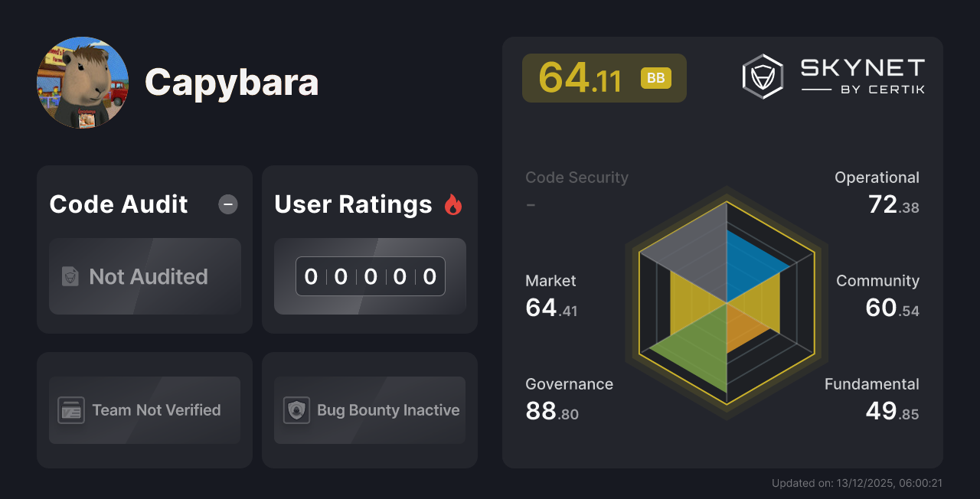This screenshot has width=980, height=499.
Task: Click the fire icon next to User Ratings
Action: 453,204
